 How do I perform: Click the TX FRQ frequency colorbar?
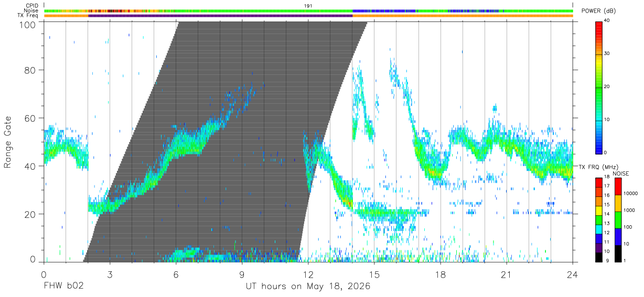pyautogui.click(x=599, y=220)
